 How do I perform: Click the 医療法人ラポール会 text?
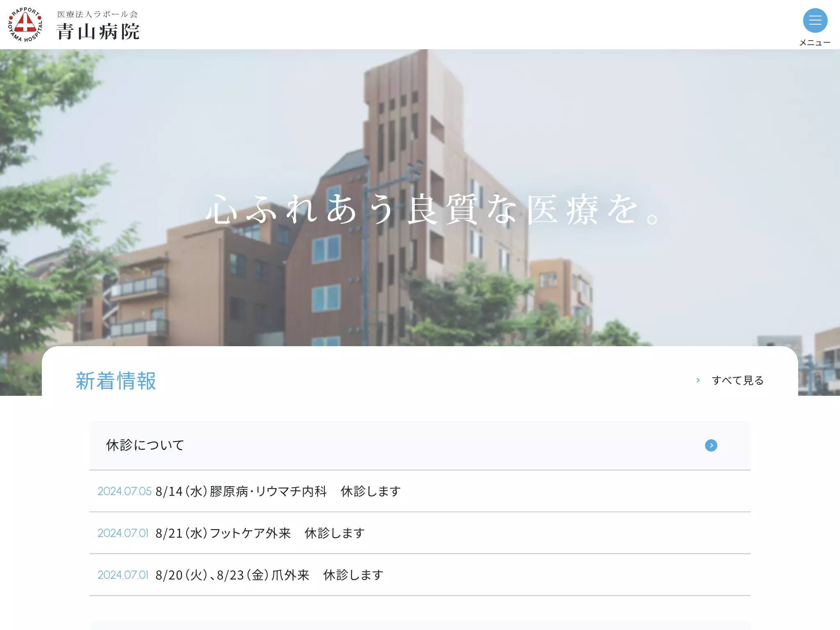point(98,14)
